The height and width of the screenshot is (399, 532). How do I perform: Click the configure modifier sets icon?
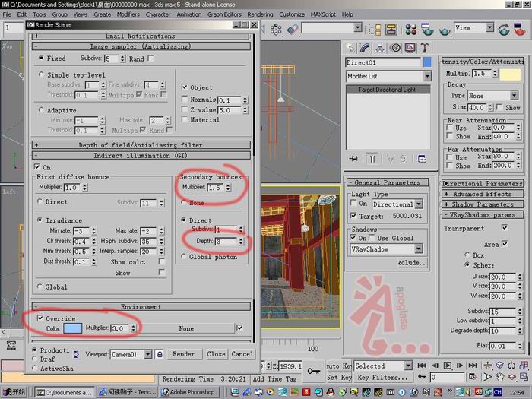coord(422,159)
